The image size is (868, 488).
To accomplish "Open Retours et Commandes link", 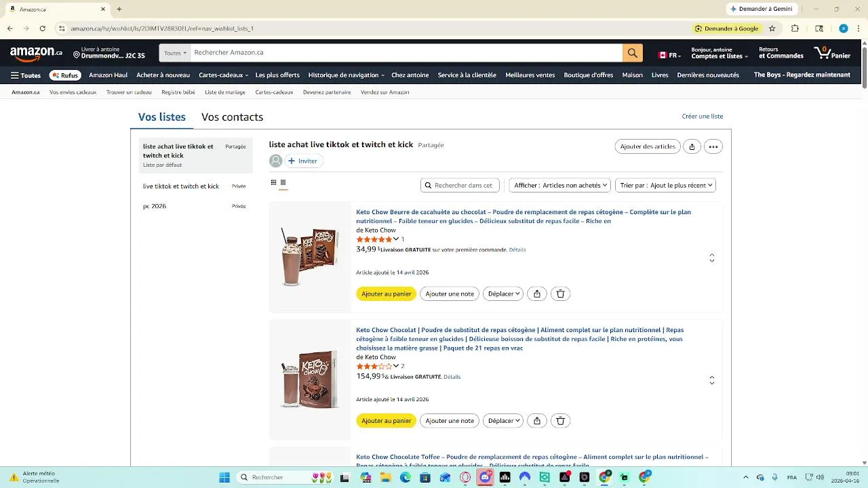I will [x=781, y=53].
